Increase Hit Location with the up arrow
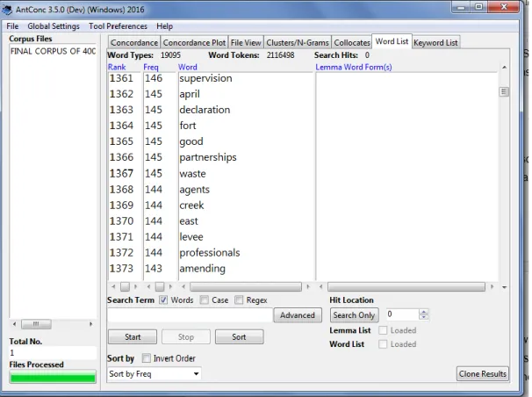 tap(423, 312)
